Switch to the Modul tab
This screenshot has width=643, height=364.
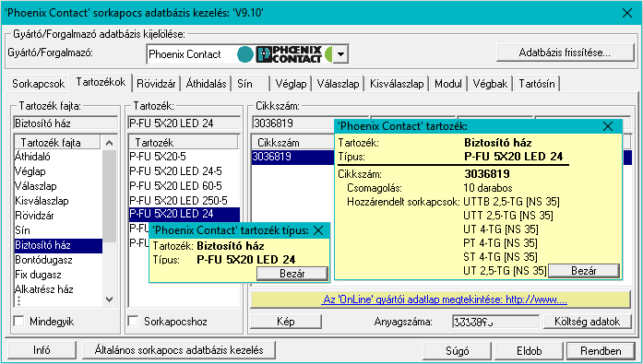click(x=448, y=84)
